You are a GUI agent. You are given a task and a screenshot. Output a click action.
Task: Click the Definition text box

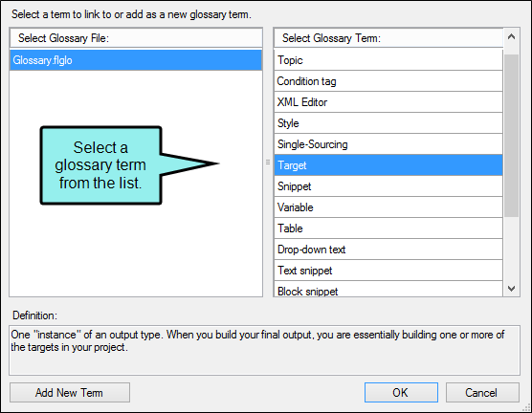tap(265, 350)
